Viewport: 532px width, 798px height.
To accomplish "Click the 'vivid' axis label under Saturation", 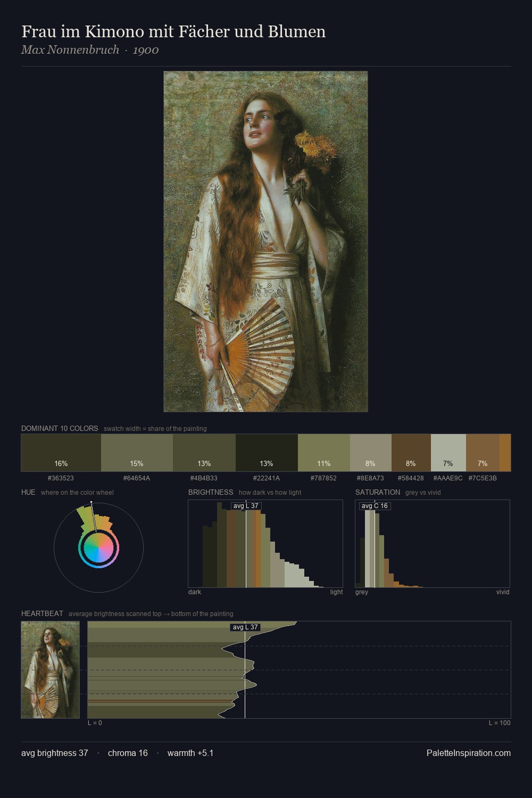I will (x=503, y=592).
